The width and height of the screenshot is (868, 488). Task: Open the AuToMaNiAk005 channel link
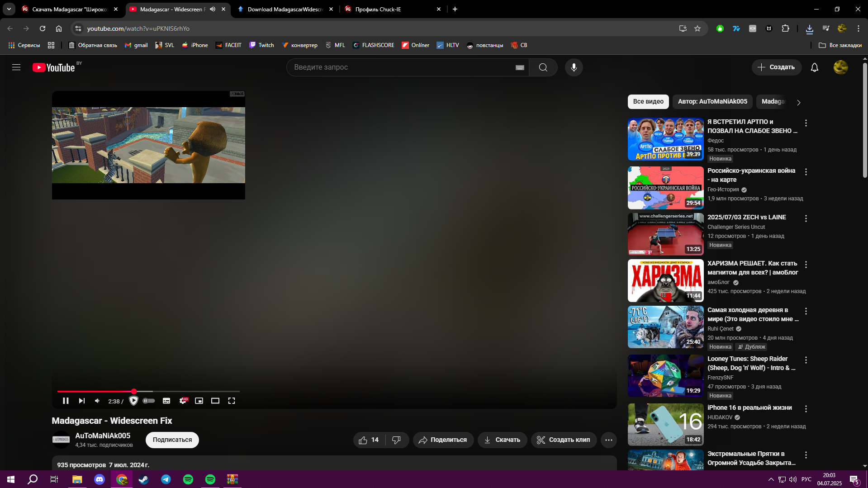[103, 436]
